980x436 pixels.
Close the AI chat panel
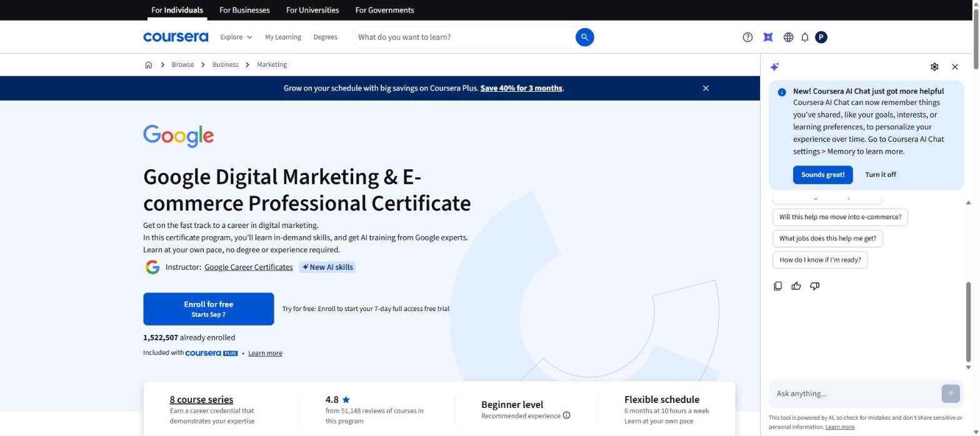coord(955,67)
